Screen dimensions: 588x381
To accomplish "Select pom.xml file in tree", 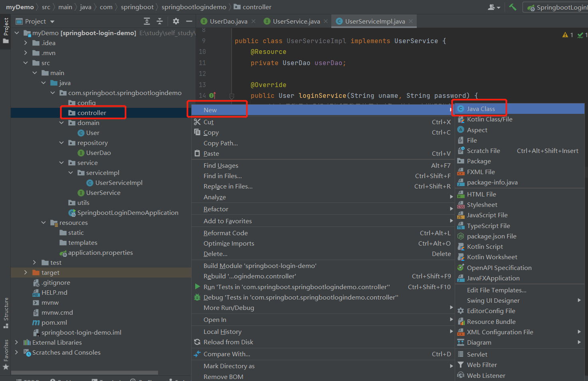I will [54, 322].
